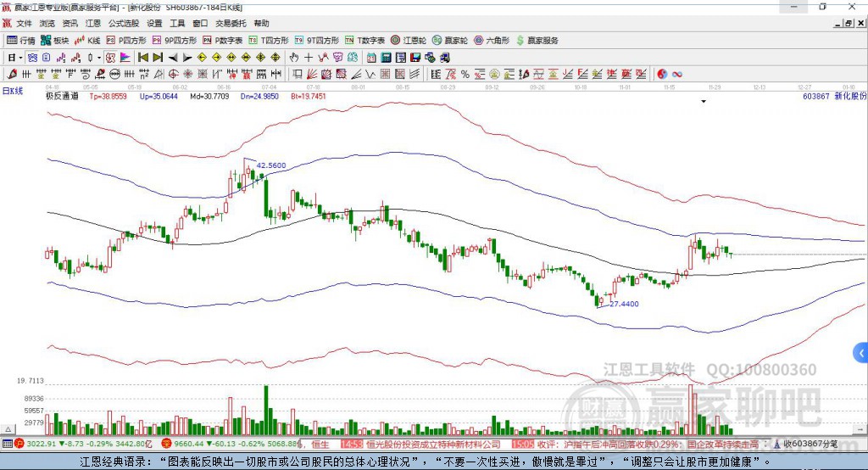This screenshot has height=470, width=868.
Task: Open the 公式选股 menu
Action: tap(124, 23)
